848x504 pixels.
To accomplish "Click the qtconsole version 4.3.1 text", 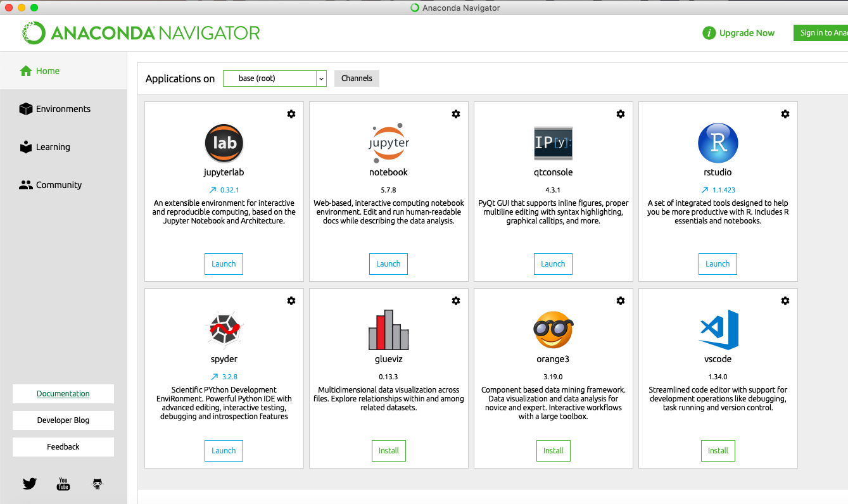I will [x=553, y=190].
